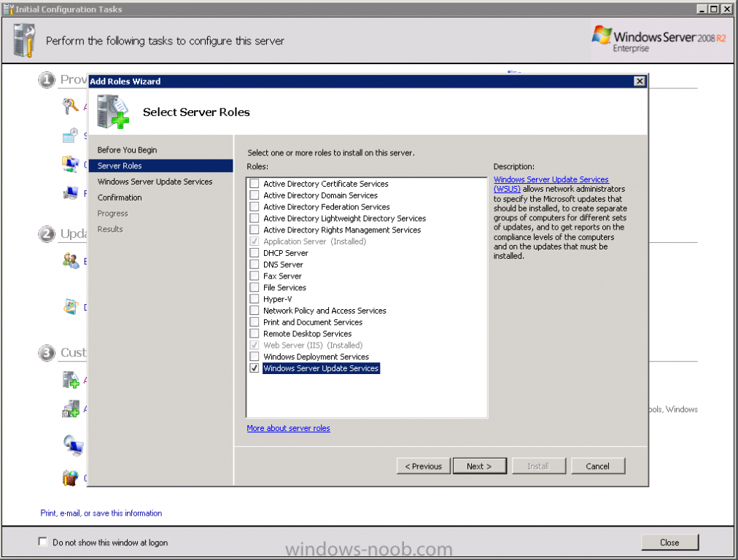This screenshot has width=738, height=560.
Task: Click the Close button at bottom right
Action: [669, 542]
